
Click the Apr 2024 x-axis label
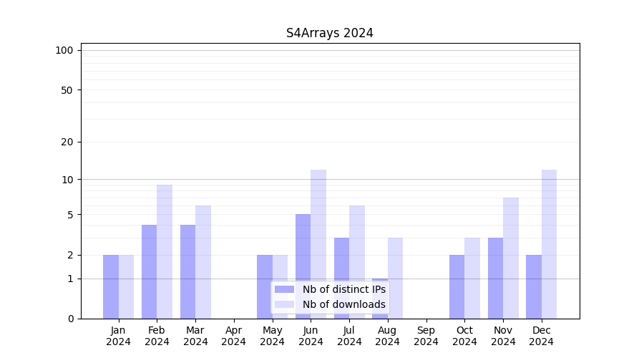click(234, 336)
